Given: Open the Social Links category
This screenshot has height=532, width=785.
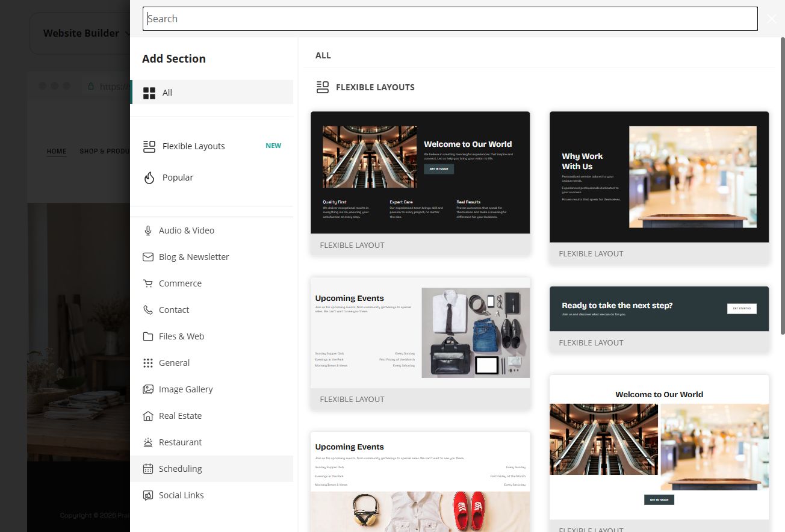Looking at the screenshot, I should pos(211,495).
